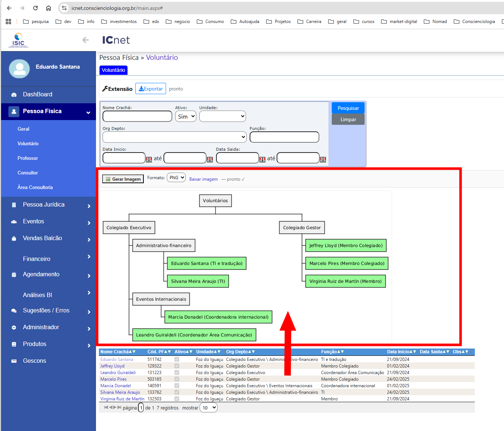The image size is (504, 431).
Task: Click the Pesquisar button
Action: pos(348,108)
